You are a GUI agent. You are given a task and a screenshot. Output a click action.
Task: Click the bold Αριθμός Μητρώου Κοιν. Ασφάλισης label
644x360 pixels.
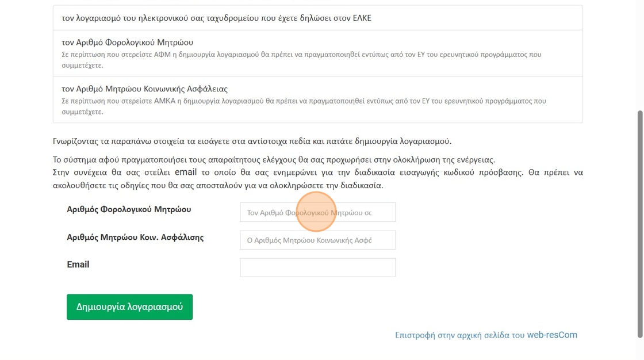[135, 237]
